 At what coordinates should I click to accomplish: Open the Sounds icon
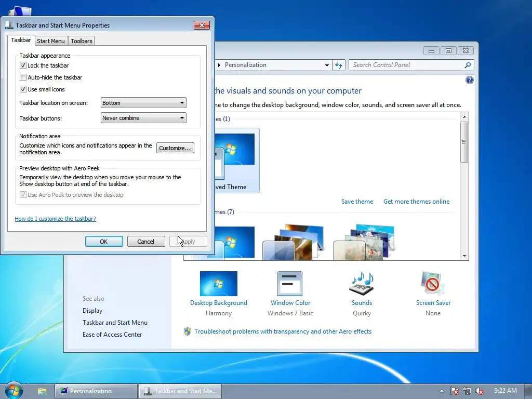tap(362, 284)
